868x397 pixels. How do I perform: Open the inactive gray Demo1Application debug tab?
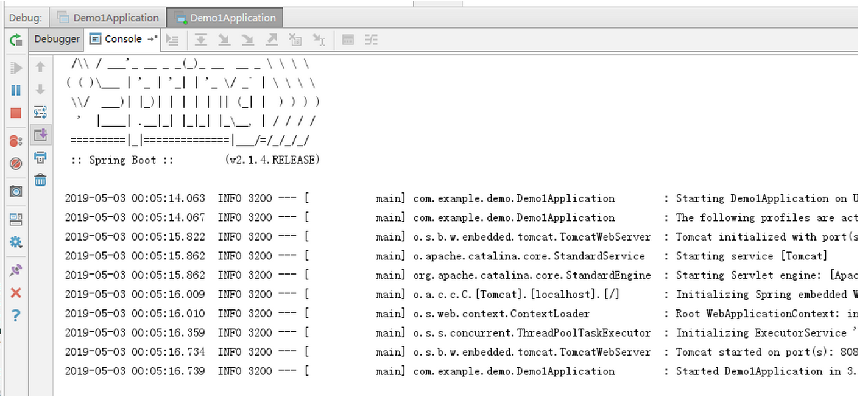tap(108, 18)
